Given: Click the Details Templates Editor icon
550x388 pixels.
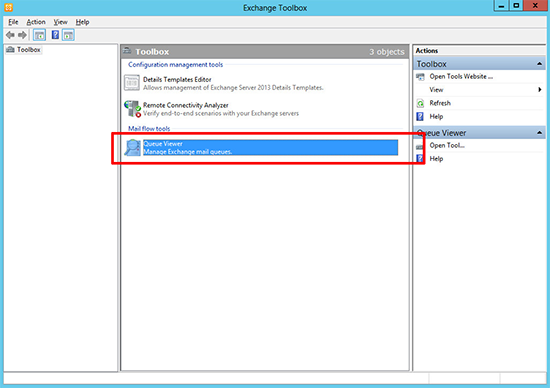Looking at the screenshot, I should (x=132, y=83).
